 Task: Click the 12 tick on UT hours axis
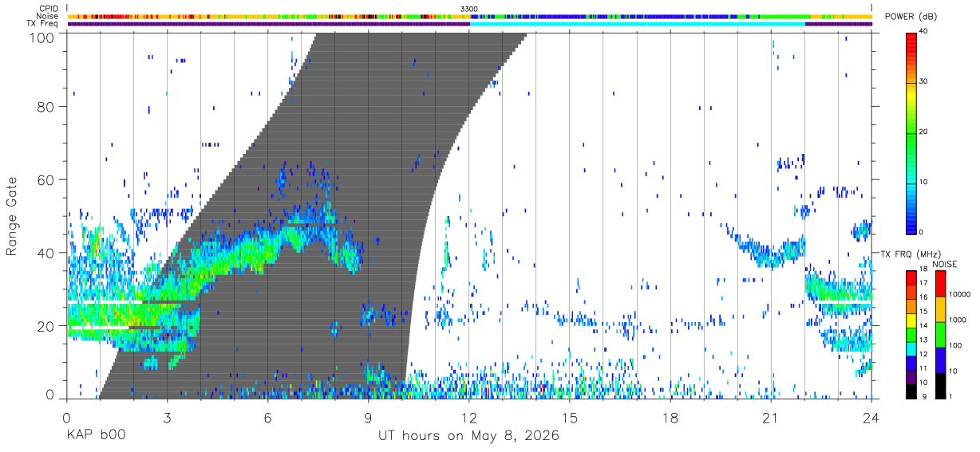(x=469, y=417)
